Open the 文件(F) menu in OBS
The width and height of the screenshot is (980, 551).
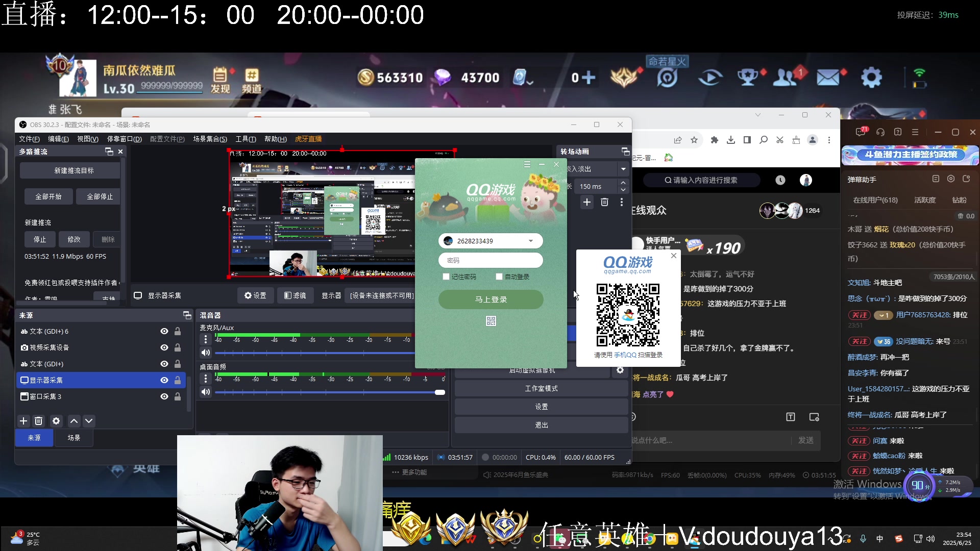pyautogui.click(x=29, y=139)
